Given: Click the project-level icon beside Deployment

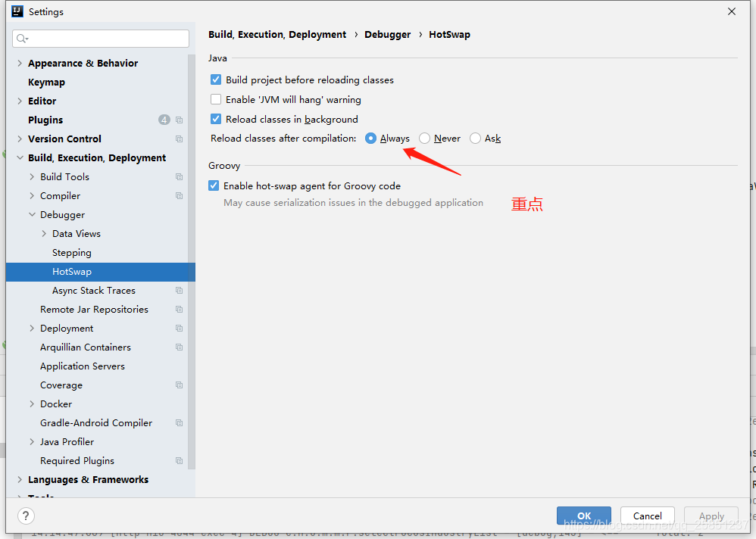Looking at the screenshot, I should point(179,328).
